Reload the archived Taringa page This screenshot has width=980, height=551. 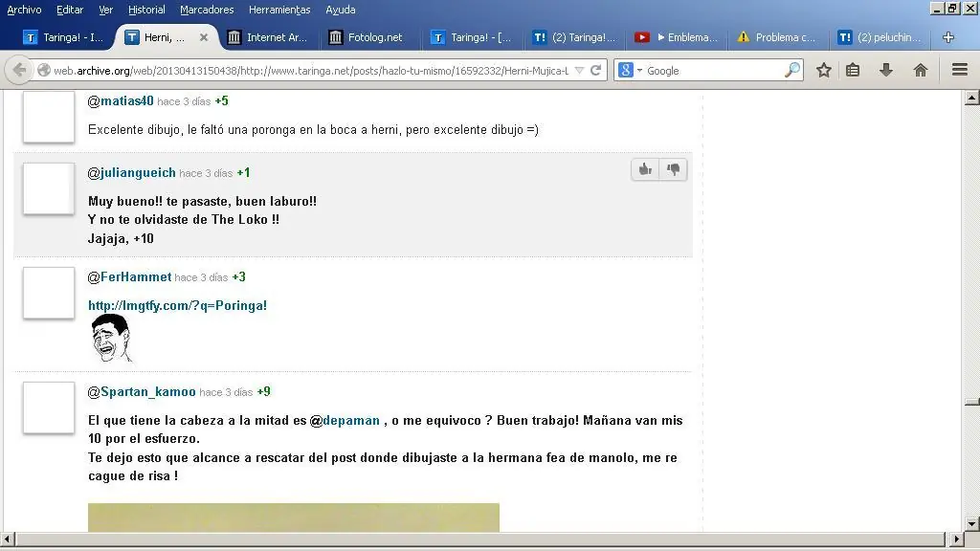point(594,70)
